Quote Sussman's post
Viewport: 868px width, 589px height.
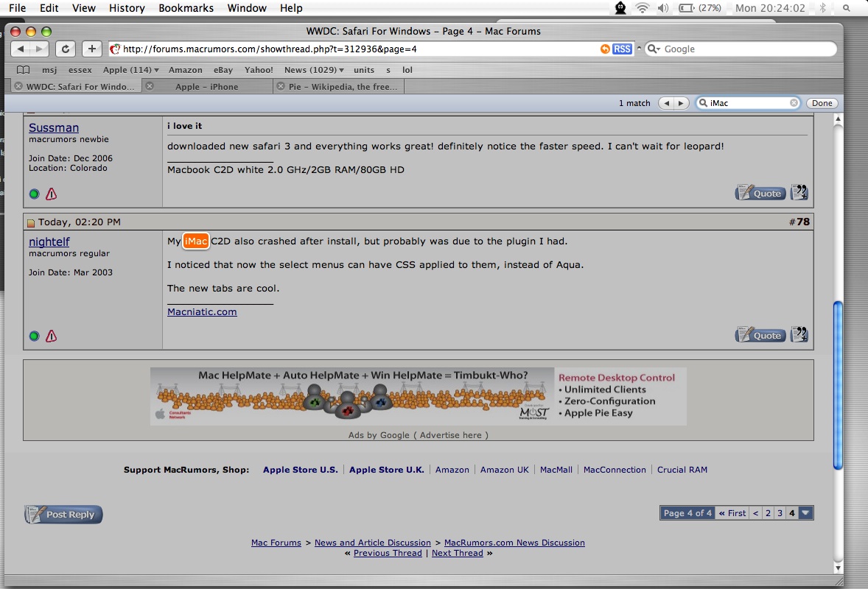click(760, 192)
